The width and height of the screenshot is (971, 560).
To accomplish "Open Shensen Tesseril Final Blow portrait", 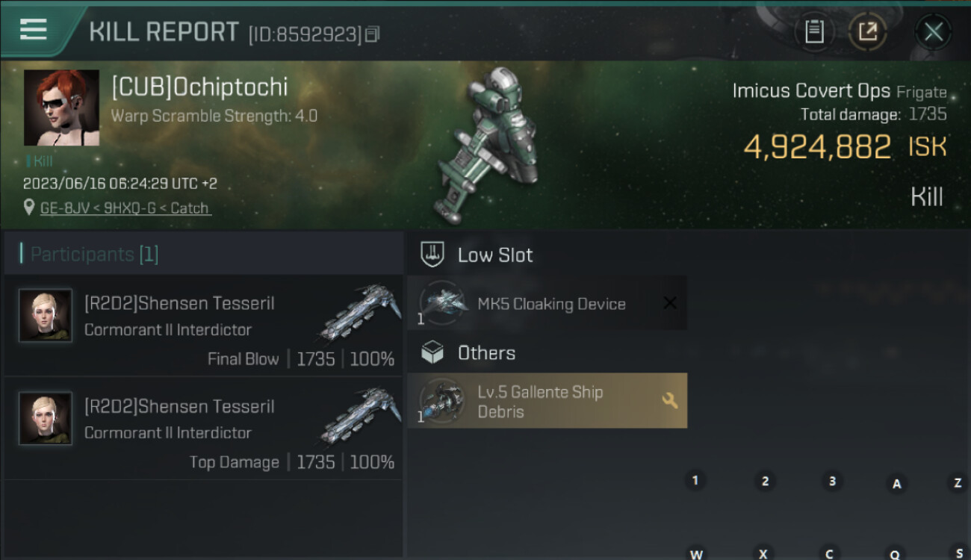I will (x=46, y=316).
